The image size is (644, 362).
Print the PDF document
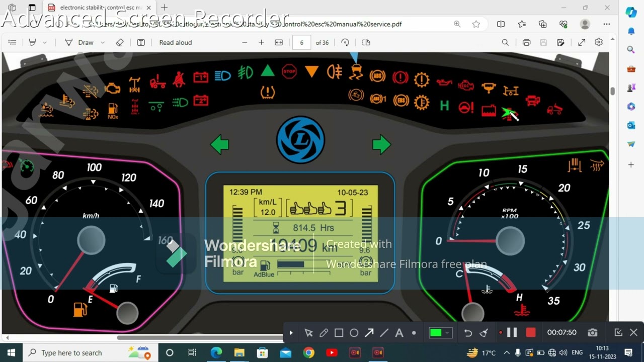(x=526, y=43)
